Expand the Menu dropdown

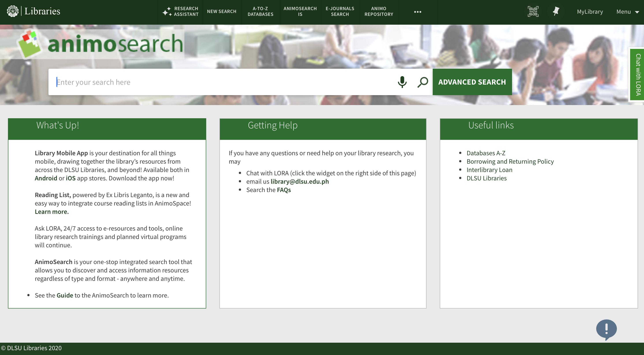point(627,12)
